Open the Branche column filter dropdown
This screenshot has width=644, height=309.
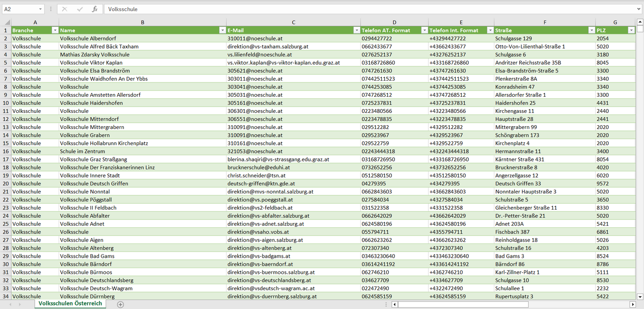(55, 30)
